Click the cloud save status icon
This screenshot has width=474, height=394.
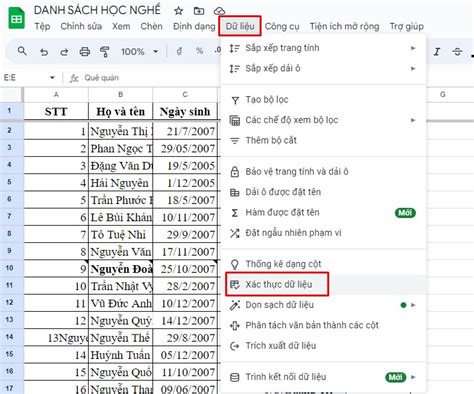tap(219, 11)
